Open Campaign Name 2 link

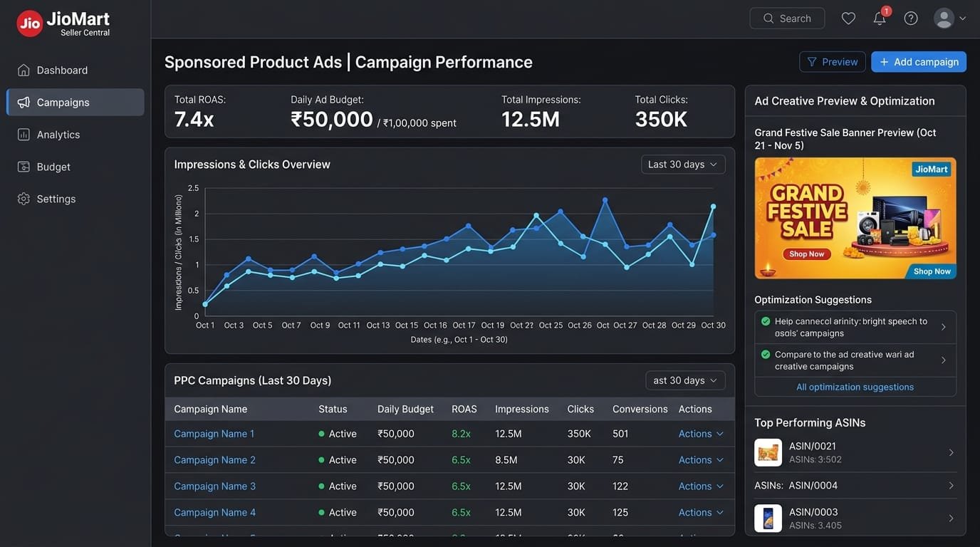214,460
